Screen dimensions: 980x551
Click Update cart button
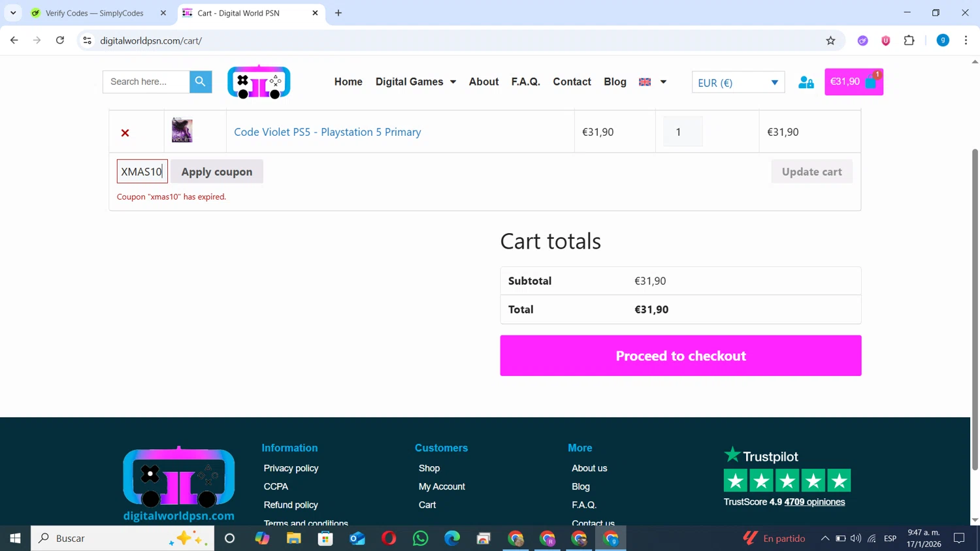(x=811, y=172)
